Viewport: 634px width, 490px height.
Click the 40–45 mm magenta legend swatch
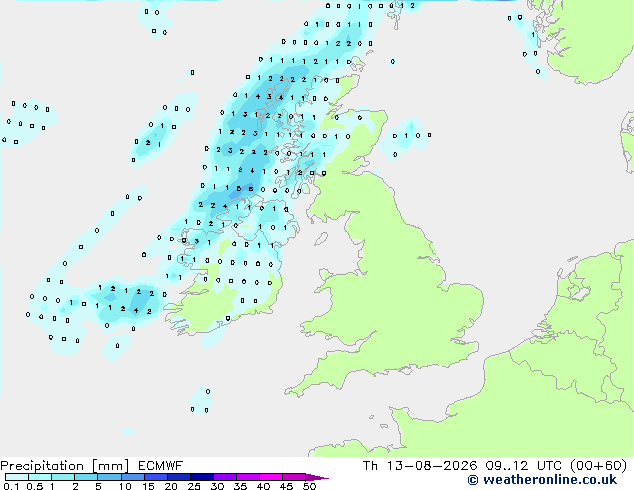271,477
